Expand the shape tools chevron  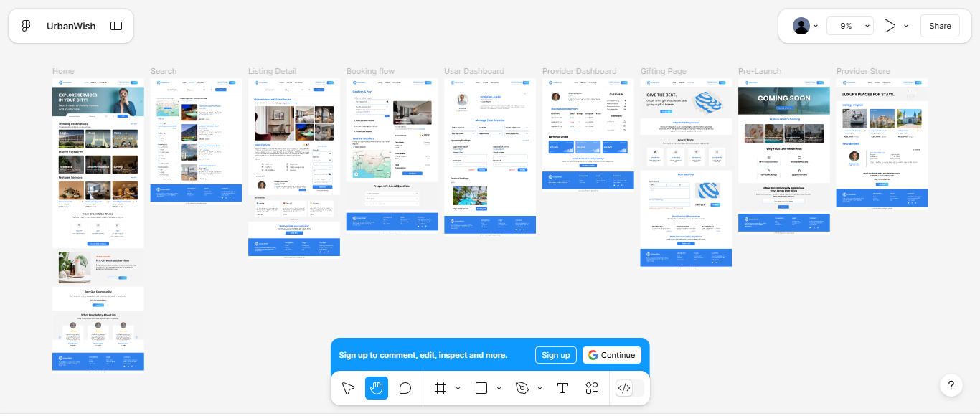click(x=499, y=389)
